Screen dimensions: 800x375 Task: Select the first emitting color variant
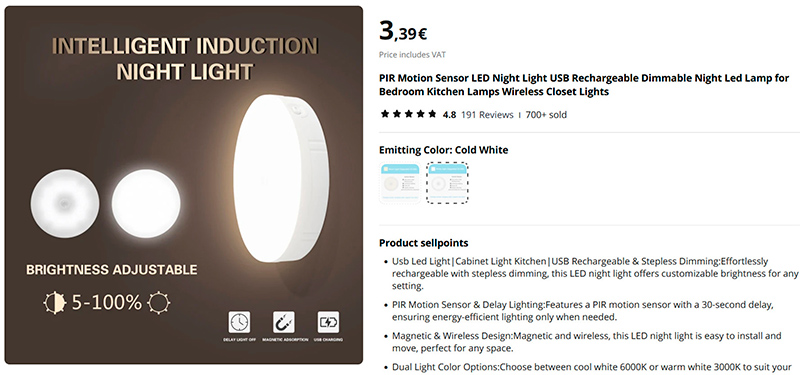tap(400, 183)
